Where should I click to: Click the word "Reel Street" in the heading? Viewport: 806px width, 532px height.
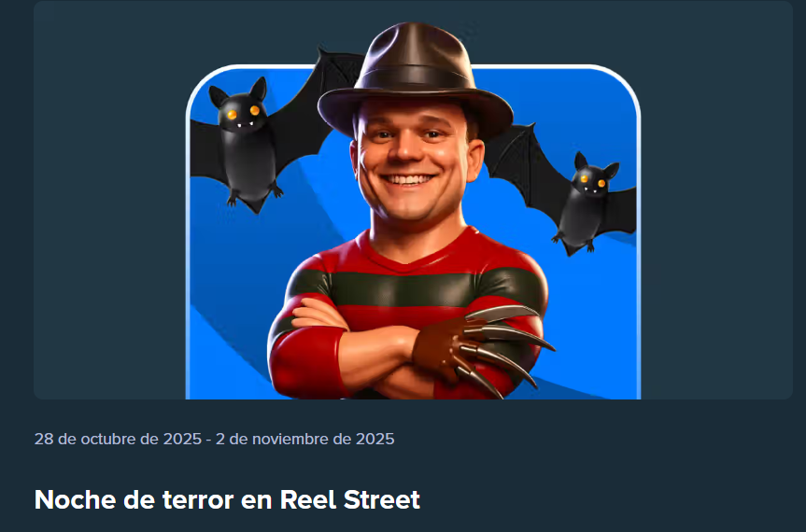tap(350, 499)
